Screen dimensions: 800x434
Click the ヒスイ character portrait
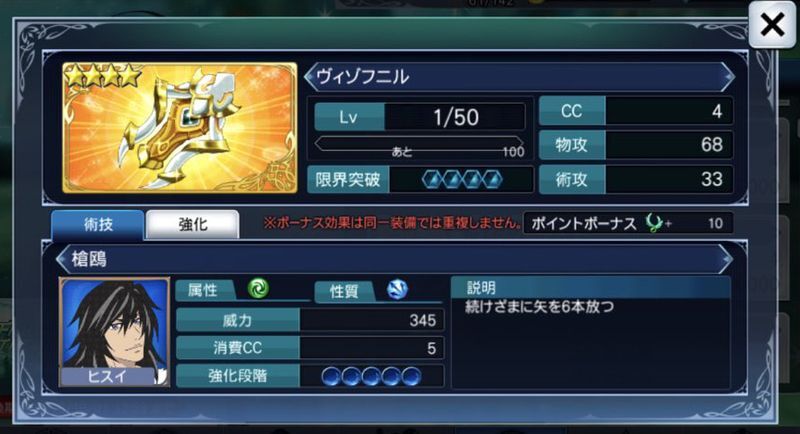coord(114,332)
